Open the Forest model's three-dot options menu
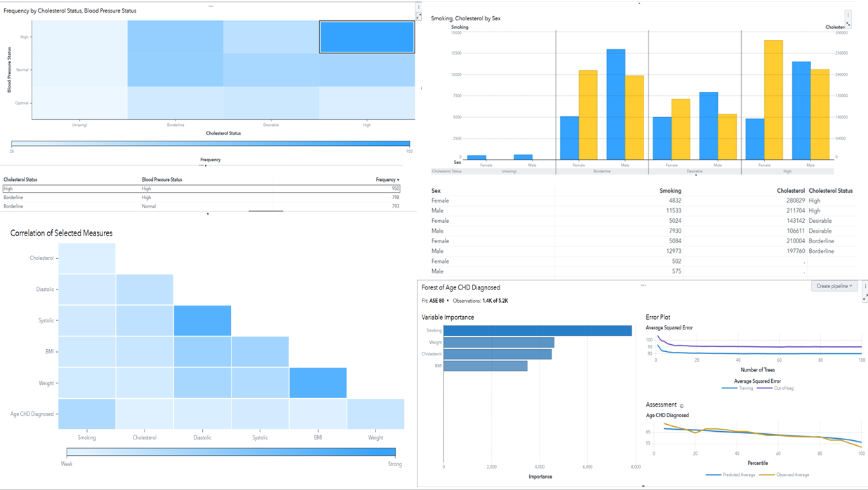The image size is (868, 490). pos(864,287)
